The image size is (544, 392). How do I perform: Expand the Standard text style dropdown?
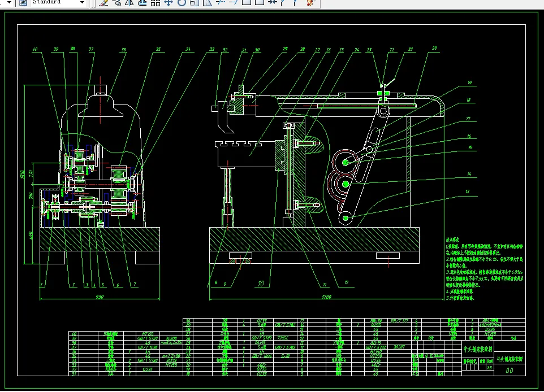82,3
